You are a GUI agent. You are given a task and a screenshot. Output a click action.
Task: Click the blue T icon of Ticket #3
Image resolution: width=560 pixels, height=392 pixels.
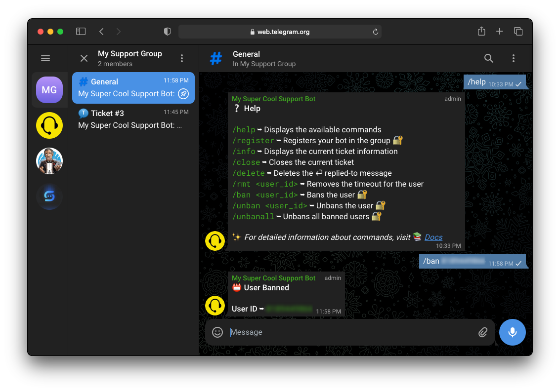[x=83, y=113]
